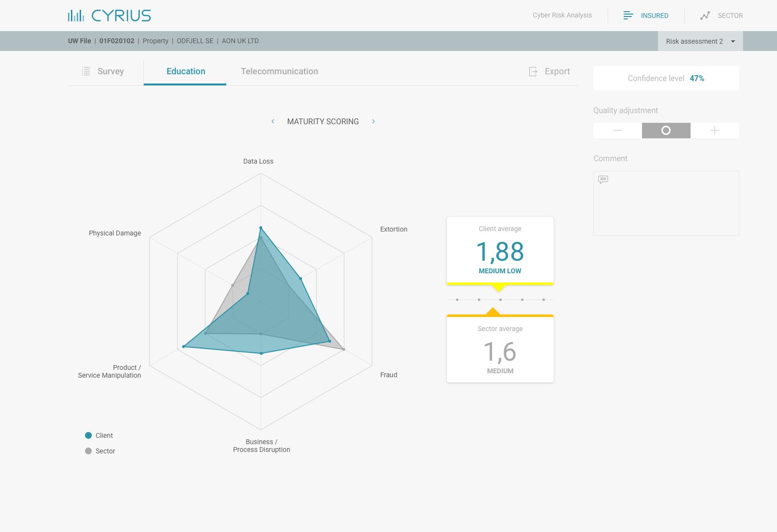Click the Property breadcrumb
The height and width of the screenshot is (532, 777).
pyautogui.click(x=155, y=41)
